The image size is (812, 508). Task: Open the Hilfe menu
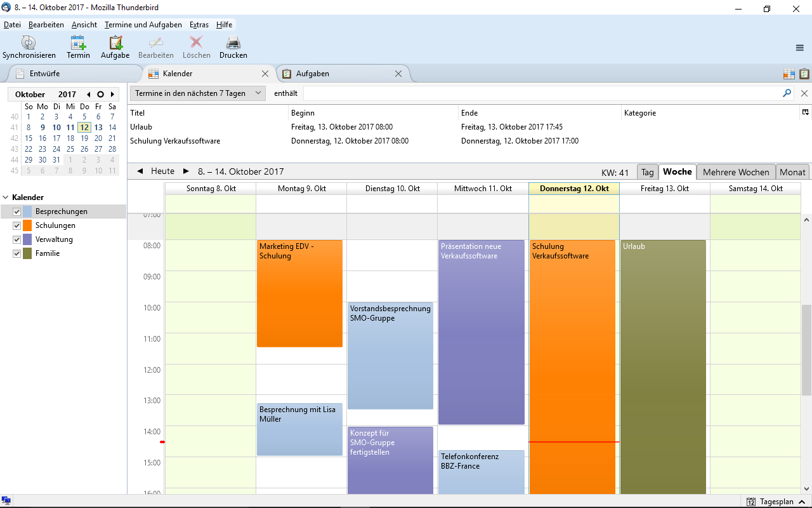[x=224, y=25]
